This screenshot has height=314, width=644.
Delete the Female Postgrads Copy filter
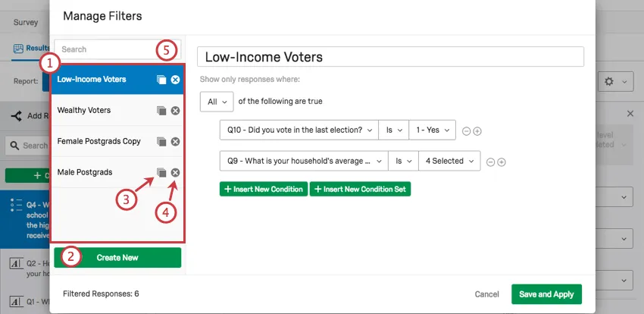pyautogui.click(x=175, y=142)
